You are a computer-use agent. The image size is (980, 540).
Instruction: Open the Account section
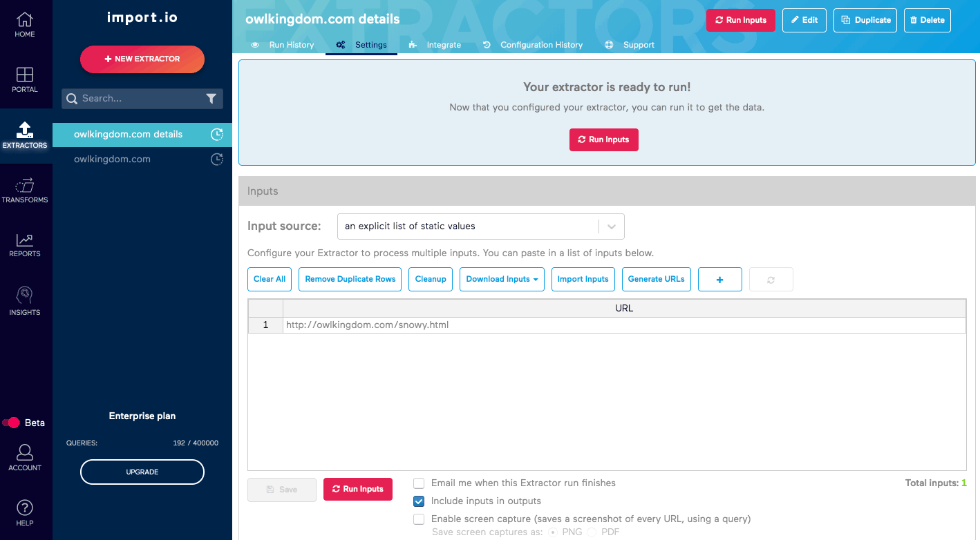tap(25, 456)
